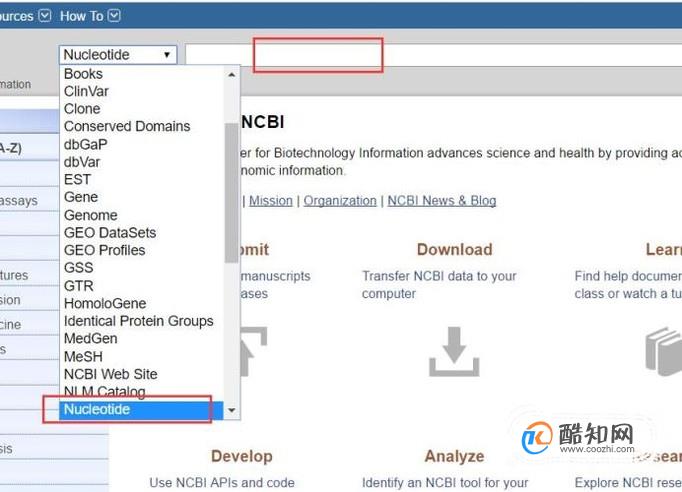Pick Conserved Domains in dropdown list
Screen dimensions: 682x492
(x=141, y=126)
